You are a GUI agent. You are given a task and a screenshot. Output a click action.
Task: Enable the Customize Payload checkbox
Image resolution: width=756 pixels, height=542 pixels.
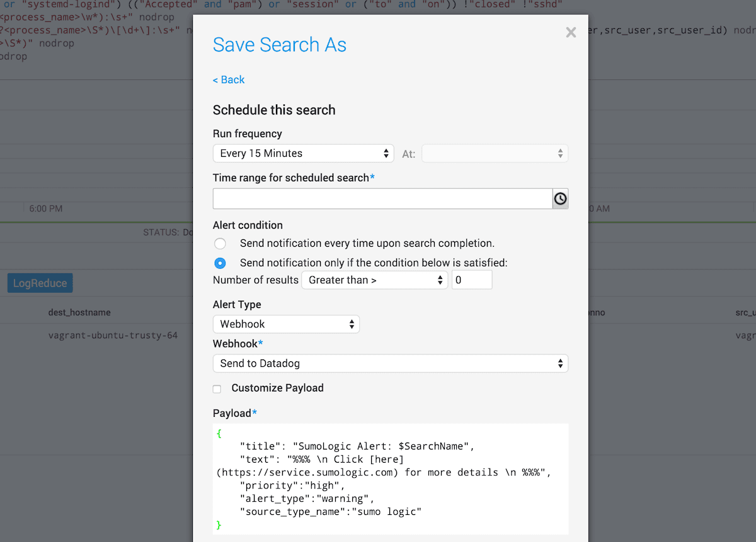point(217,389)
